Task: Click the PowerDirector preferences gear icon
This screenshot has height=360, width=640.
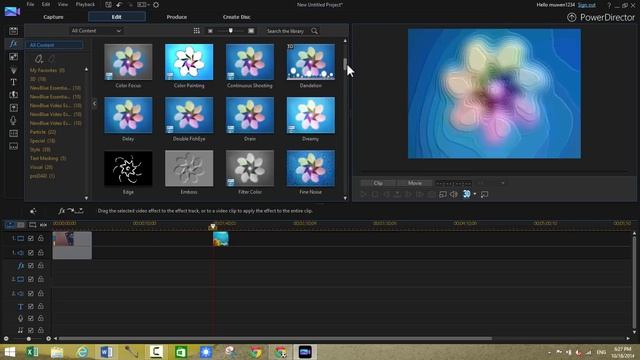Action: [x=156, y=5]
